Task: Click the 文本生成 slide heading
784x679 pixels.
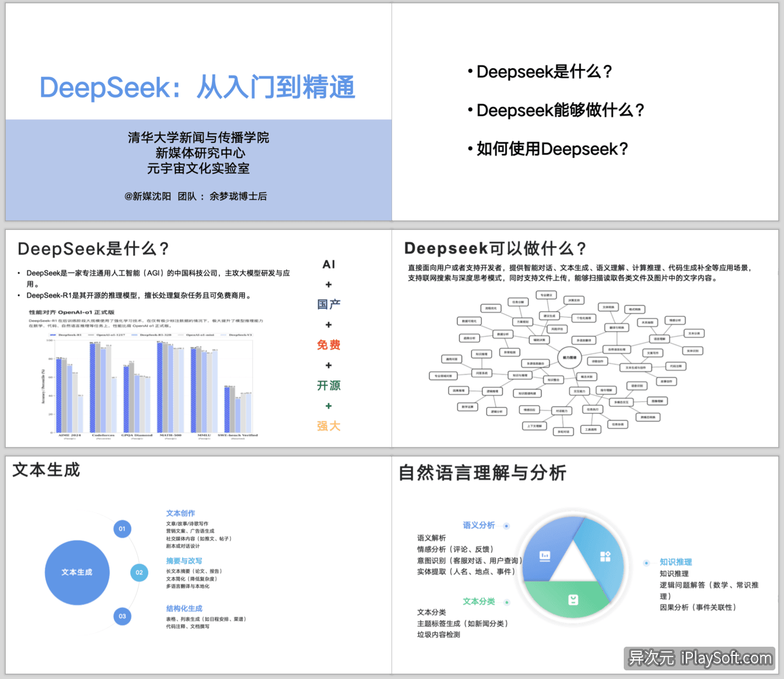Action: pyautogui.click(x=45, y=470)
